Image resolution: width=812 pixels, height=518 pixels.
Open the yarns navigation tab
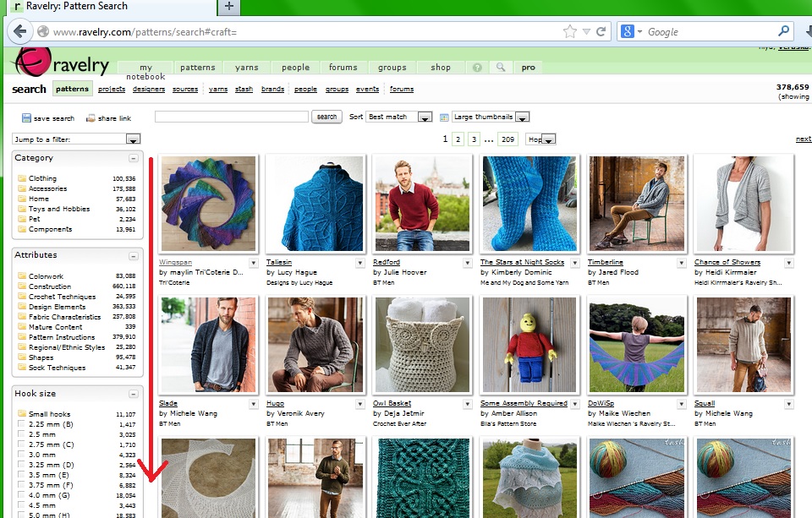(x=247, y=68)
